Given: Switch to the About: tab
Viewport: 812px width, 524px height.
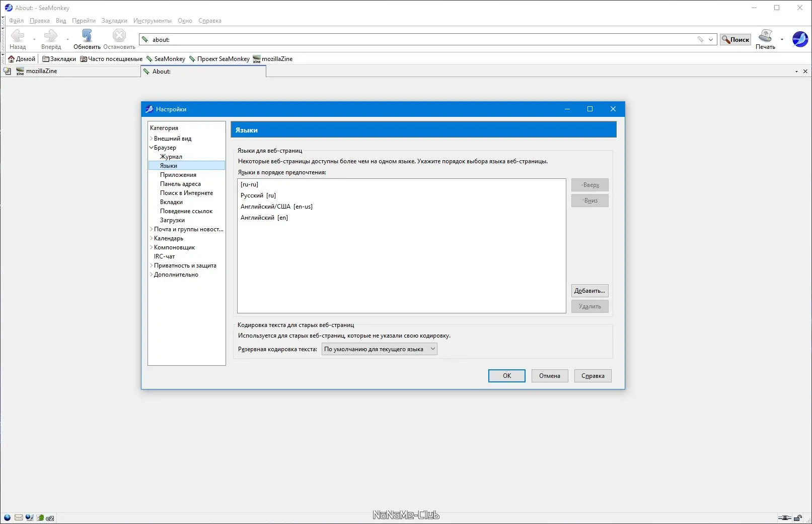Looking at the screenshot, I should pyautogui.click(x=203, y=72).
